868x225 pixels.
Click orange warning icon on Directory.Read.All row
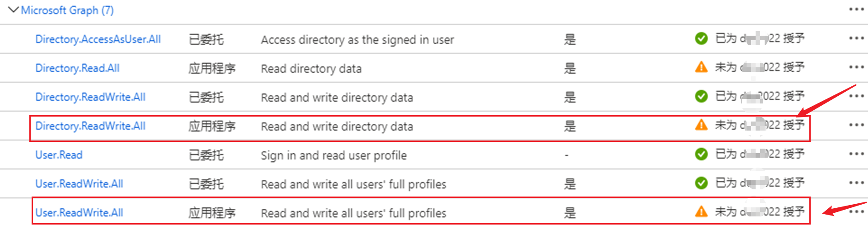[701, 67]
